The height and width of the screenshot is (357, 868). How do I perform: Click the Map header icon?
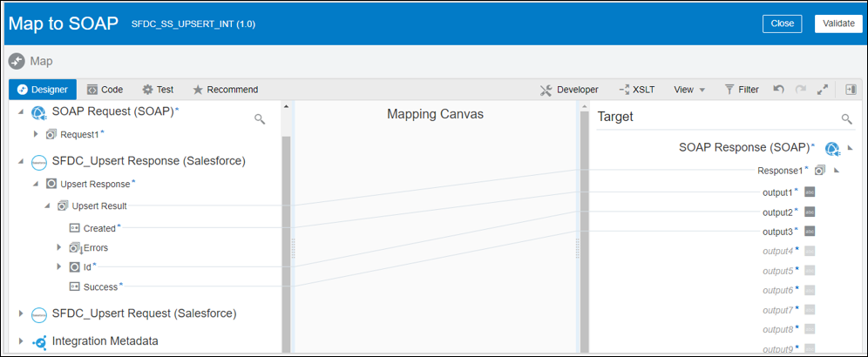pos(17,61)
